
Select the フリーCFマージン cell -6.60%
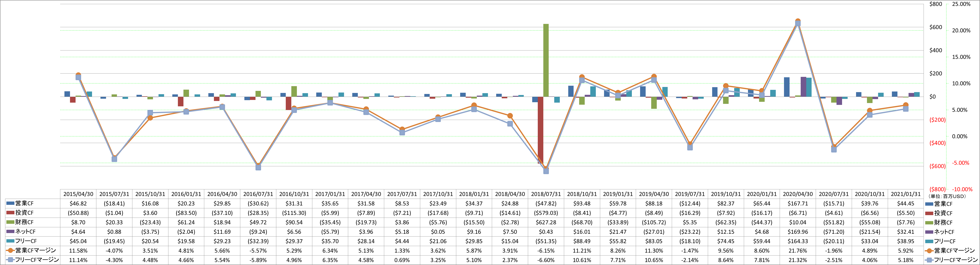coord(546,260)
